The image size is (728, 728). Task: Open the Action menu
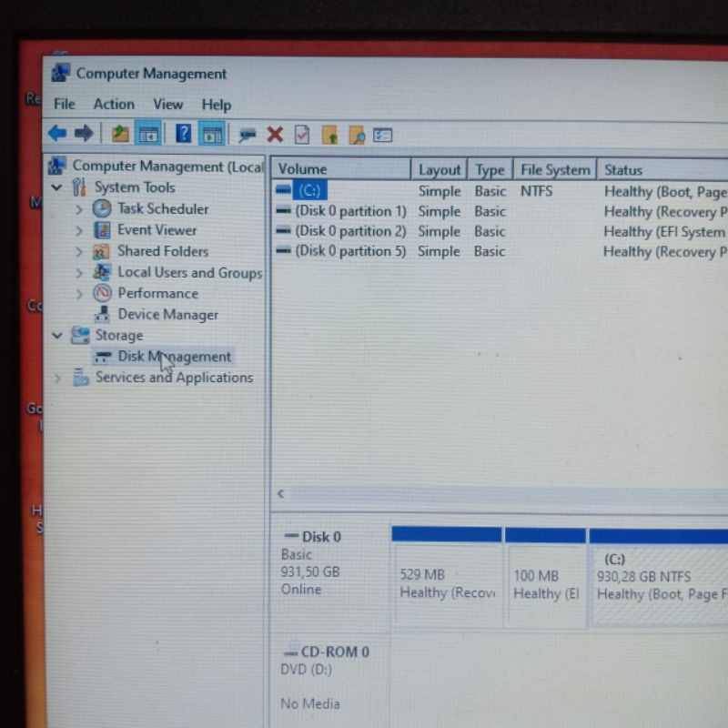(114, 105)
